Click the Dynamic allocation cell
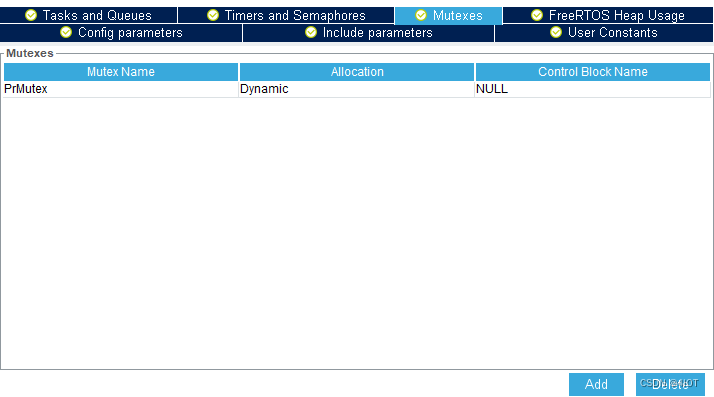The height and width of the screenshot is (397, 714). [357, 89]
